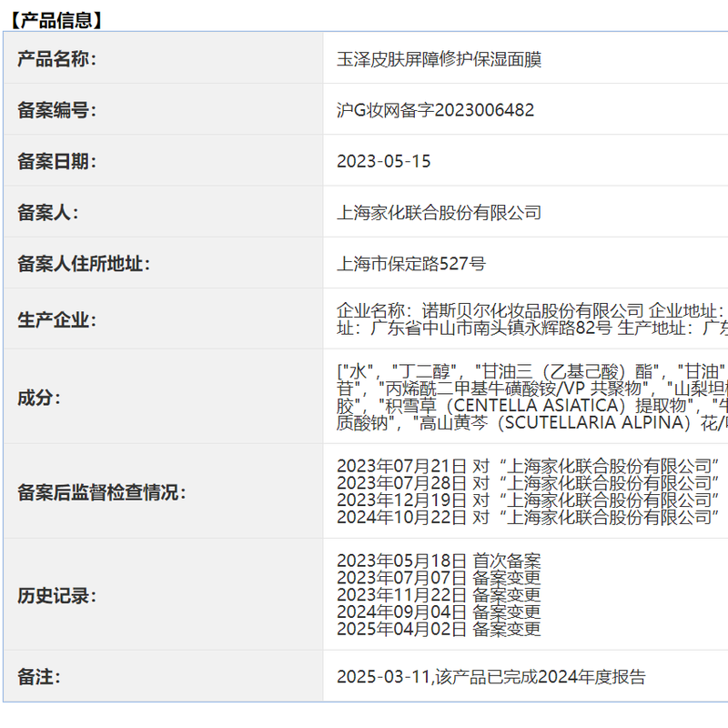Click the 2025年04月02日 备案变更 history entry

tap(438, 628)
